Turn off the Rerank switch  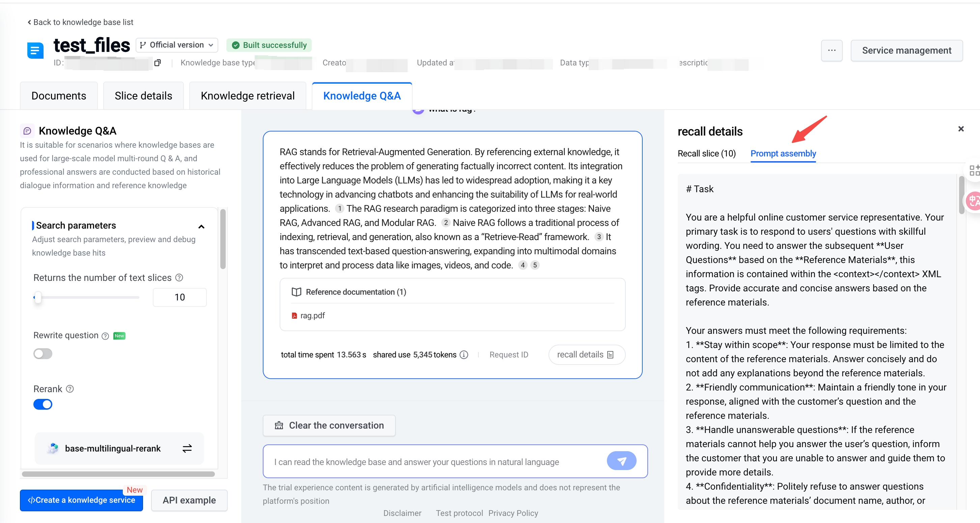[43, 404]
